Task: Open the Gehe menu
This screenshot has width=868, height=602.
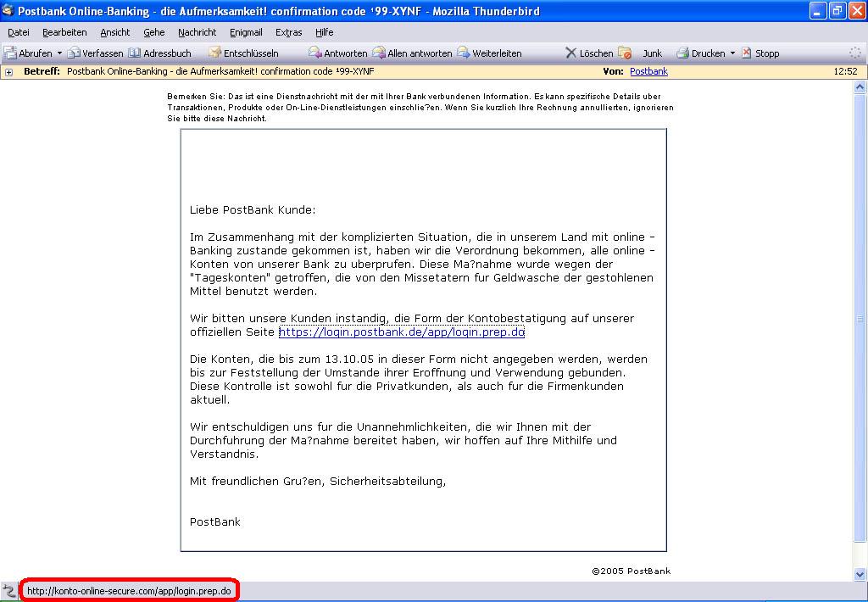Action: click(x=154, y=32)
